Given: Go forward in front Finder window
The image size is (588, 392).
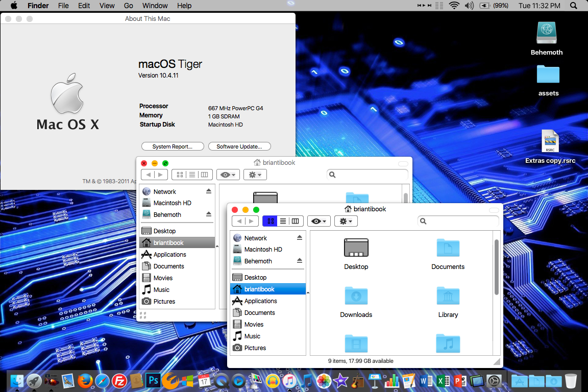Looking at the screenshot, I should (x=252, y=222).
